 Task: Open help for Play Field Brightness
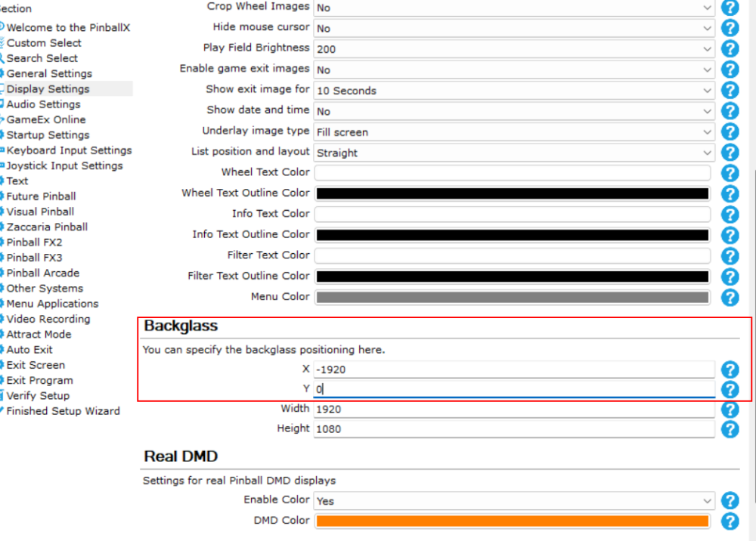730,49
